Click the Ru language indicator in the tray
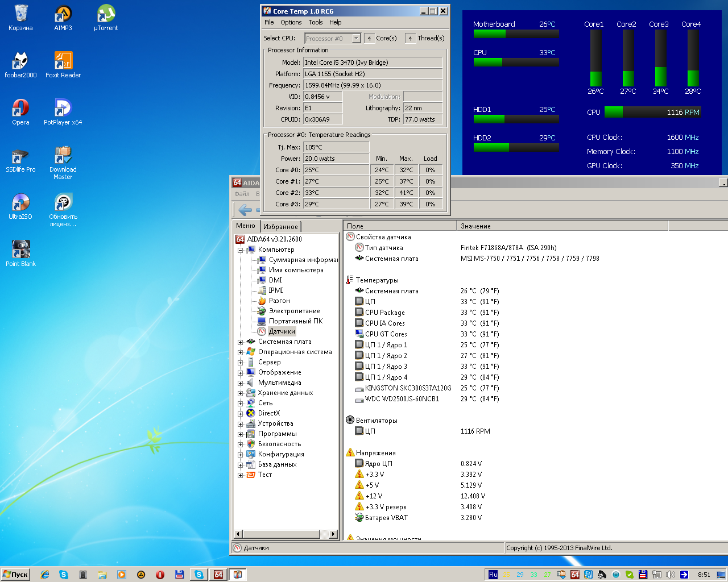Image resolution: width=728 pixels, height=582 pixels. click(493, 575)
